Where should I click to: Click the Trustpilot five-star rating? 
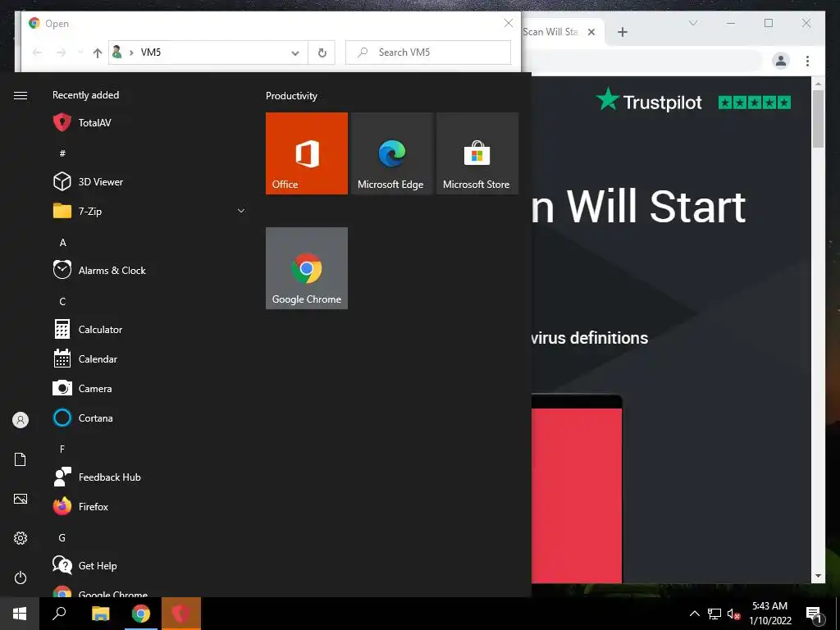755,103
